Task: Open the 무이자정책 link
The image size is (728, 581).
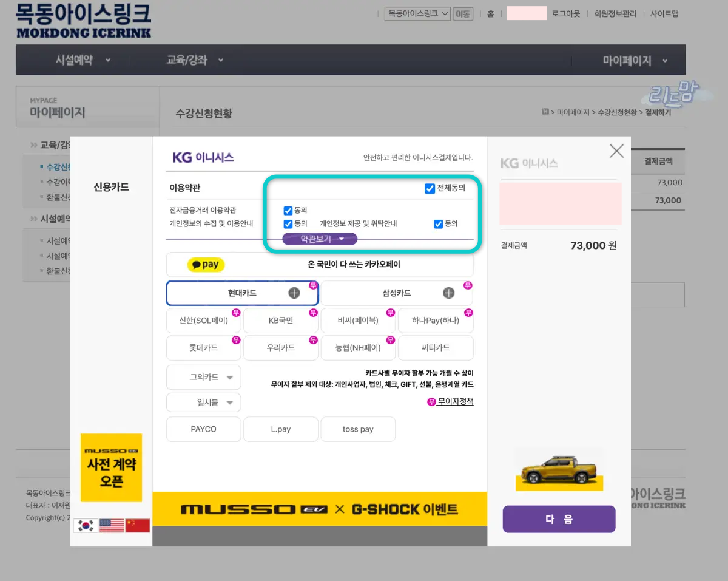Action: pyautogui.click(x=455, y=401)
